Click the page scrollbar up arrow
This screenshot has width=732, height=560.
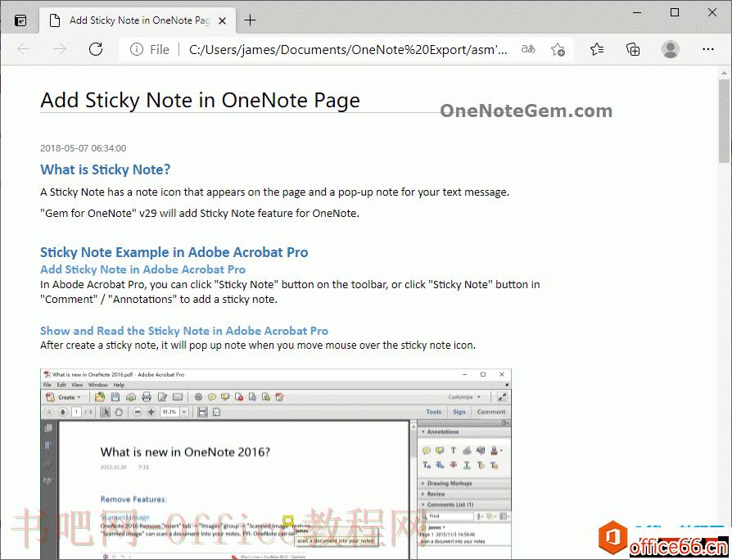tap(725, 73)
